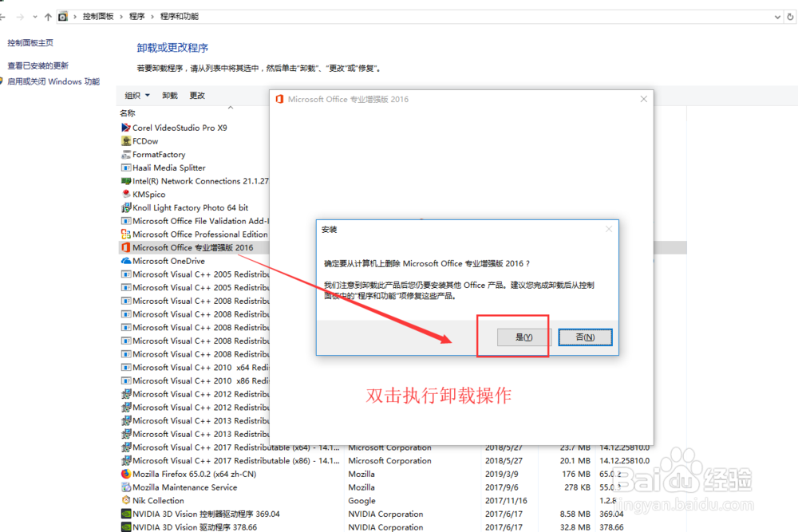Click 程序 in the breadcrumb path
This screenshot has width=798, height=532.
tap(136, 17)
